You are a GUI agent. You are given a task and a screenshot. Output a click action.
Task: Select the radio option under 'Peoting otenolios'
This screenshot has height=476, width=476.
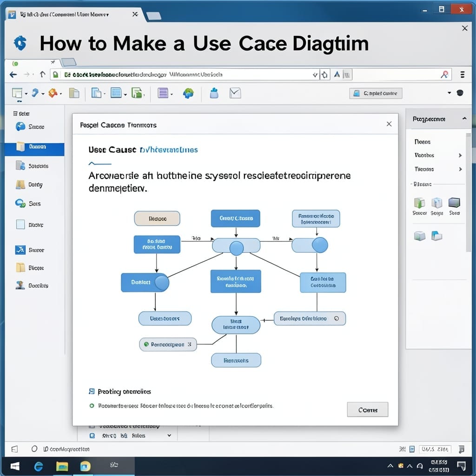coord(92,405)
